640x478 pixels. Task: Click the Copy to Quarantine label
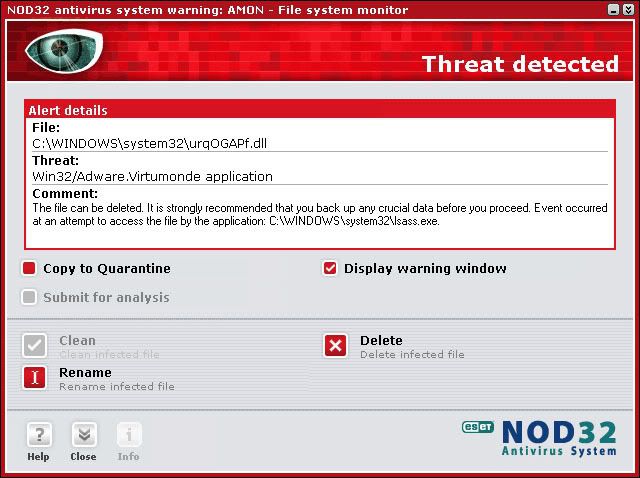click(107, 269)
